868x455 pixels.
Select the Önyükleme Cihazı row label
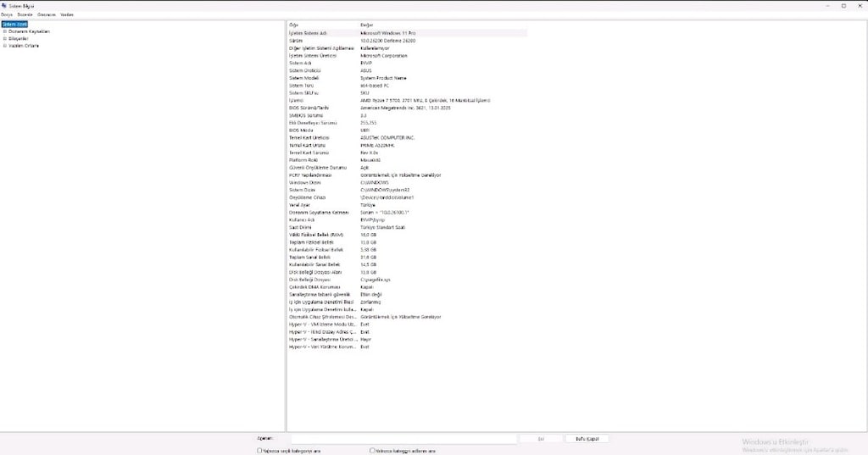307,197
